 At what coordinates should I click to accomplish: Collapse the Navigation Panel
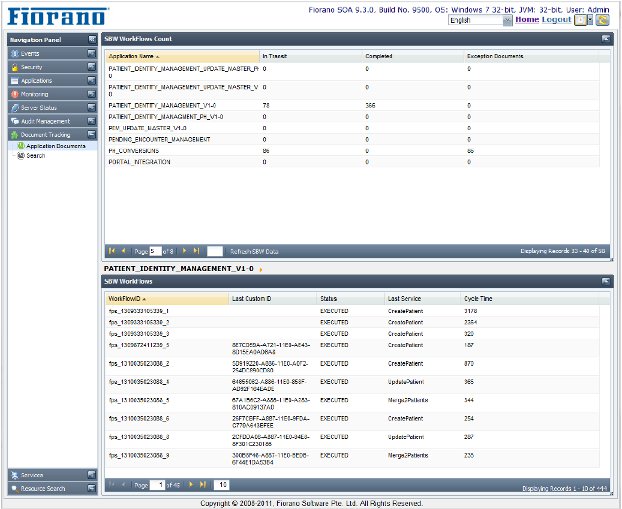coord(92,39)
